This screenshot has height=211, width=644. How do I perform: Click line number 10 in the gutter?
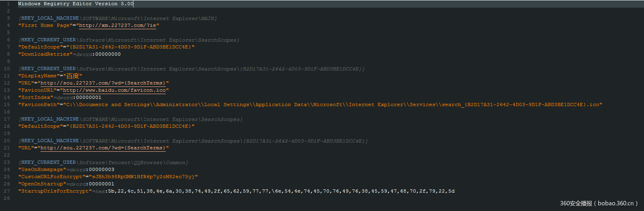click(x=7, y=69)
